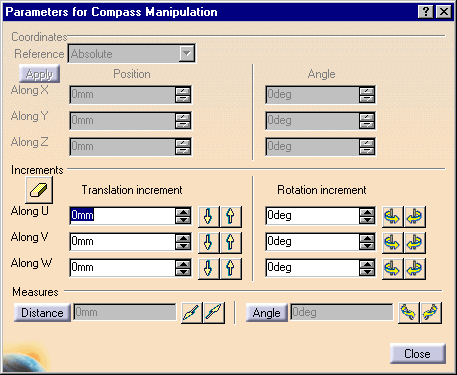This screenshot has width=457, height=375.
Task: Click the Distance measure button
Action: (42, 313)
